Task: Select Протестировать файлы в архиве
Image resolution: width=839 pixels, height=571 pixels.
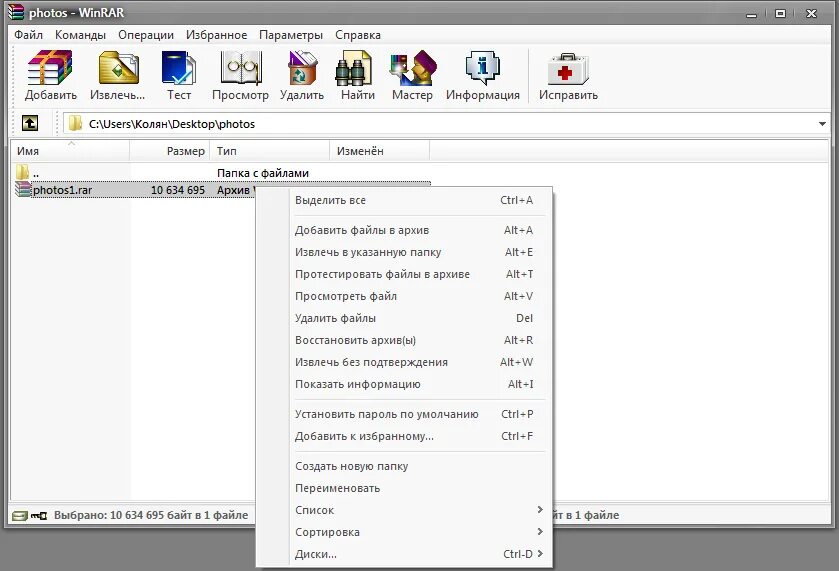Action: tap(414, 274)
